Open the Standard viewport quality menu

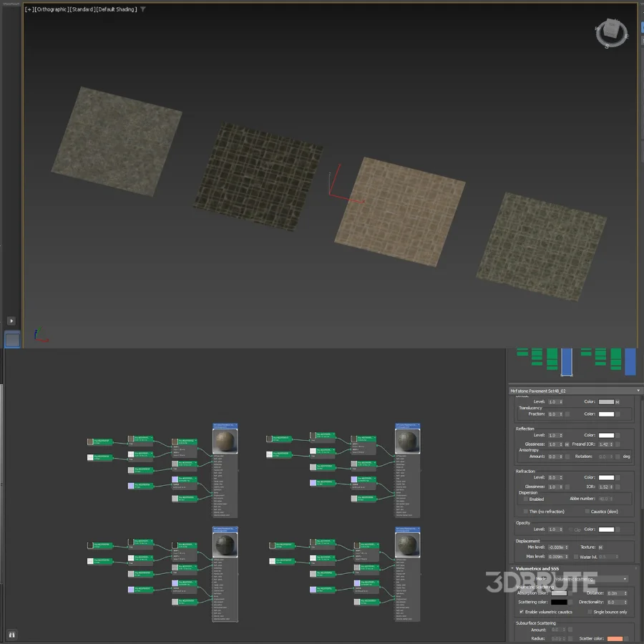pyautogui.click(x=82, y=9)
